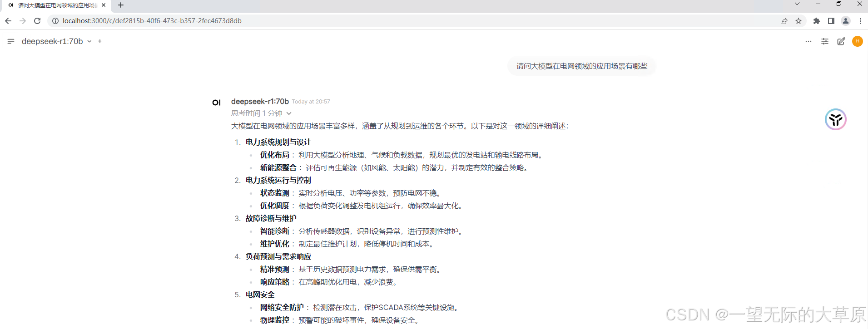Click the deepseek-r1:70b name above the response
868x329 pixels.
click(x=260, y=101)
